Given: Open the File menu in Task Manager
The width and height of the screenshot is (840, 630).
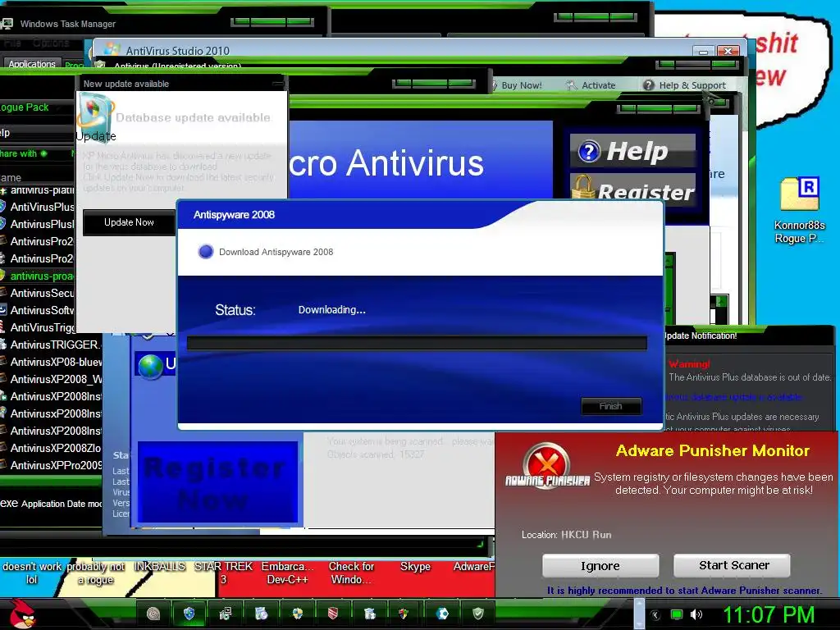Looking at the screenshot, I should pos(12,43).
